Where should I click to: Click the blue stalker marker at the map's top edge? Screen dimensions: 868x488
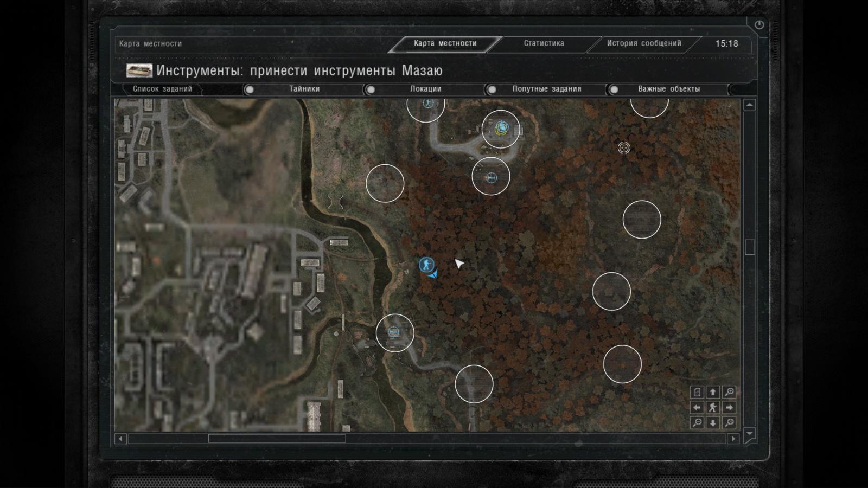coord(428,103)
